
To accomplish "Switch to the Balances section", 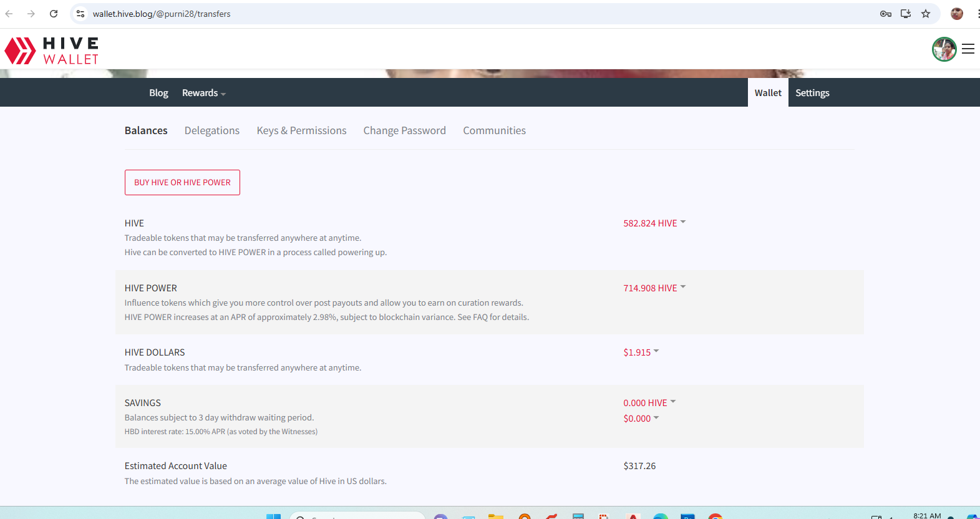I will point(146,130).
